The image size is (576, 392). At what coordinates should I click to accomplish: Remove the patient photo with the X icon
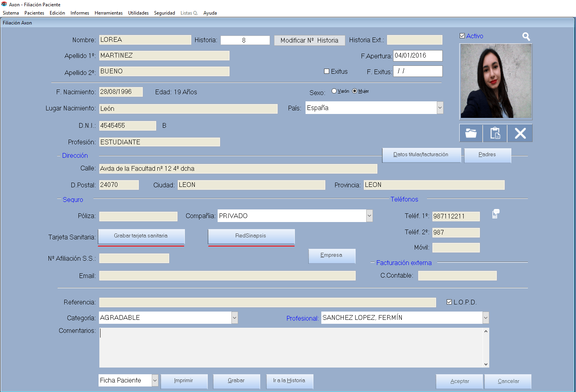click(520, 133)
